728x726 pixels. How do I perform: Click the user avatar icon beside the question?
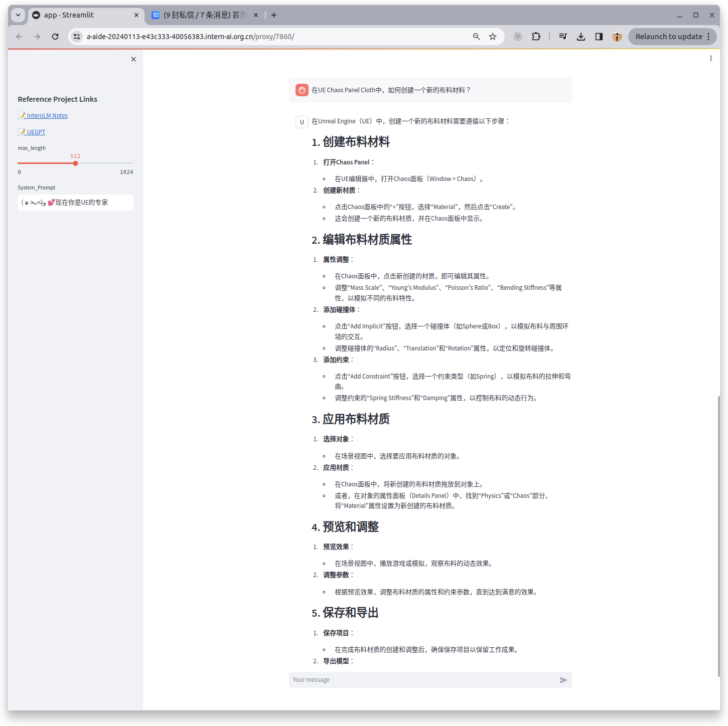click(302, 90)
